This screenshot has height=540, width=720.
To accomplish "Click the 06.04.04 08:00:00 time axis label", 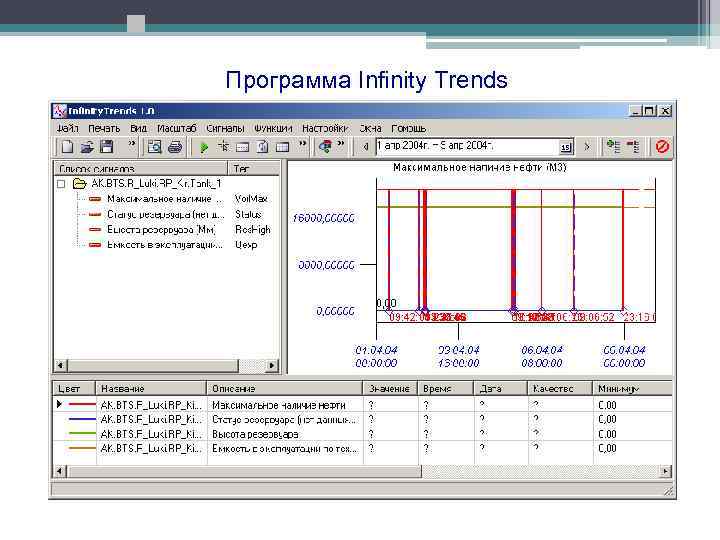I will click(x=542, y=356).
